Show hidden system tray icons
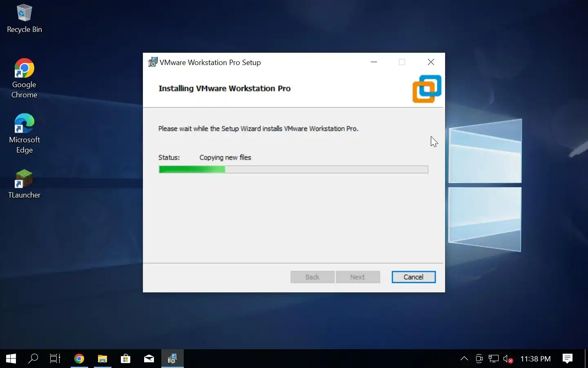 [x=464, y=359]
